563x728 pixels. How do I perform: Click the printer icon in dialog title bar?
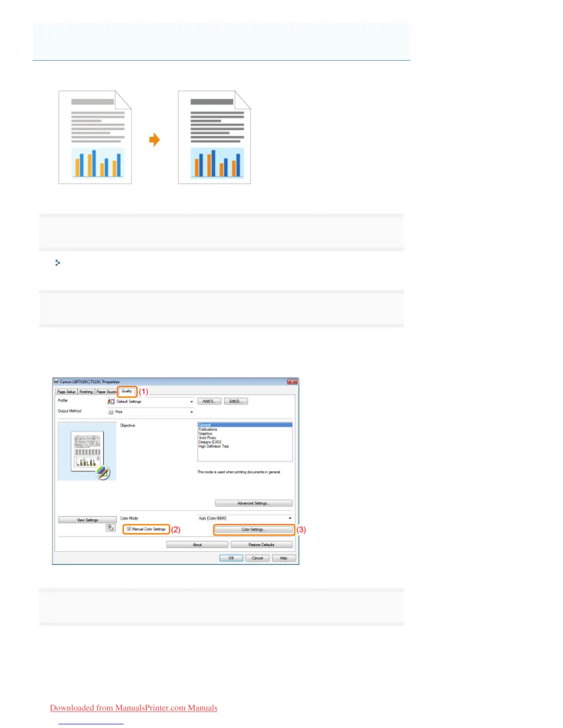(x=56, y=381)
